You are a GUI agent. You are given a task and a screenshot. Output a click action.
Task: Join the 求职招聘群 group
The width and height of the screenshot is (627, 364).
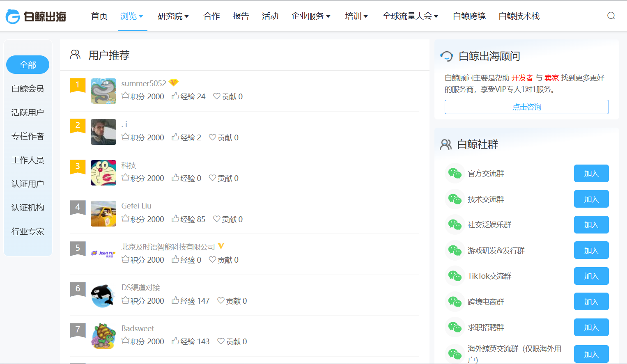(x=591, y=327)
